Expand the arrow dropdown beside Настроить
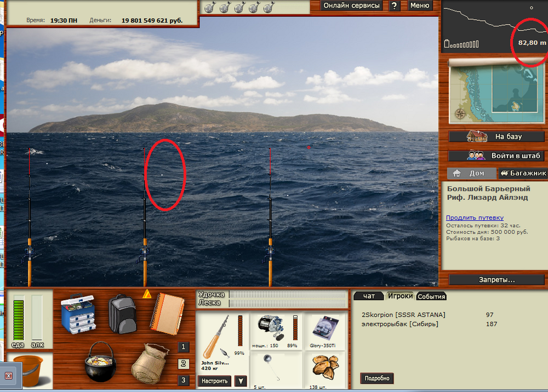Viewport: 548px width, 392px height. pos(240,380)
